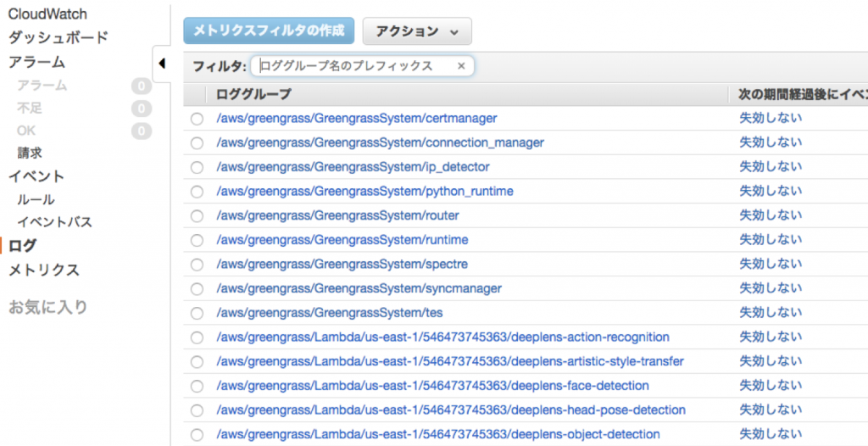This screenshot has width=868, height=446.
Task: Edit 失効しない retention for router row
Action: tap(771, 215)
